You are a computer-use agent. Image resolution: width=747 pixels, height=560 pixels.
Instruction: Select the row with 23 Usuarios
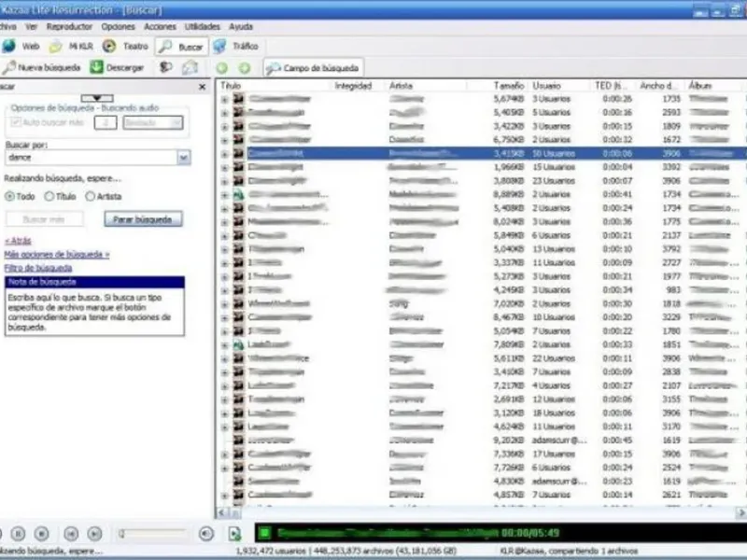(x=481, y=181)
